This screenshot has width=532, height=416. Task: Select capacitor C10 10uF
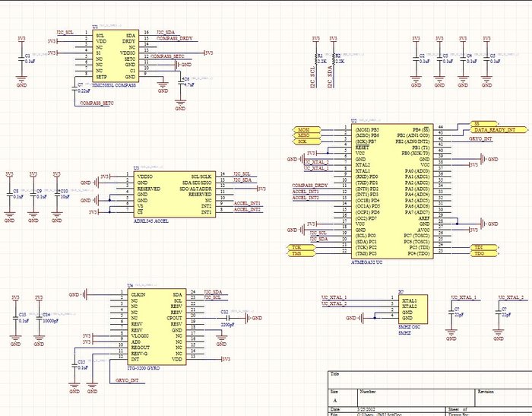pyautogui.click(x=57, y=194)
